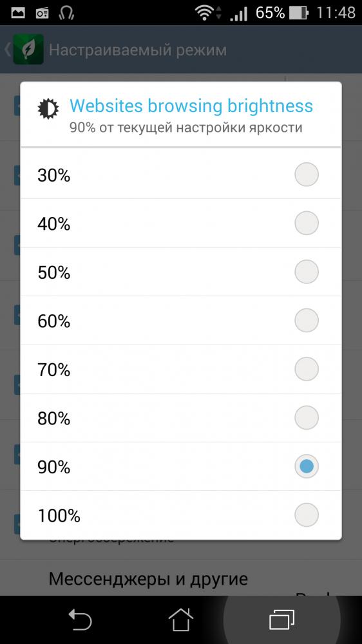Image resolution: width=362 pixels, height=644 pixels.
Task: Tap the headphones icon in status bar
Action: (x=66, y=13)
